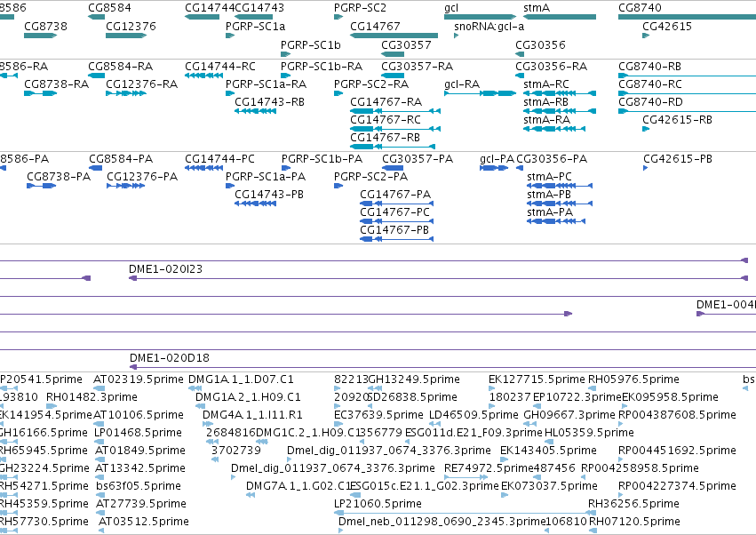
Task: Select the CG8584-RA transcript label
Action: [121, 67]
